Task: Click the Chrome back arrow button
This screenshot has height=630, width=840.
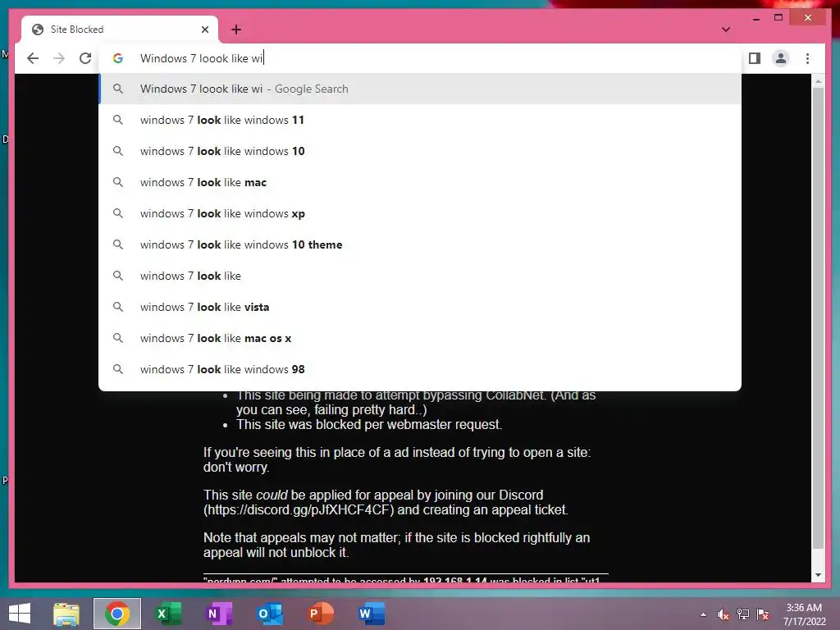Action: tap(33, 58)
